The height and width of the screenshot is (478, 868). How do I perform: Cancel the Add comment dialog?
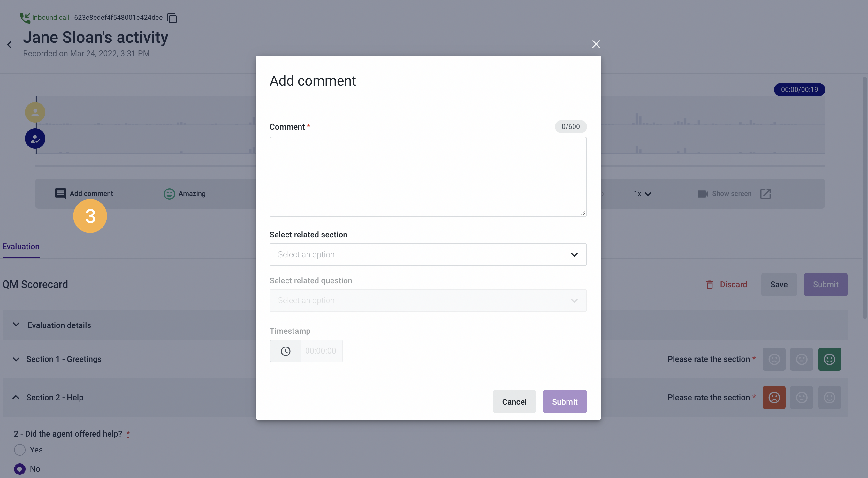coord(514,401)
